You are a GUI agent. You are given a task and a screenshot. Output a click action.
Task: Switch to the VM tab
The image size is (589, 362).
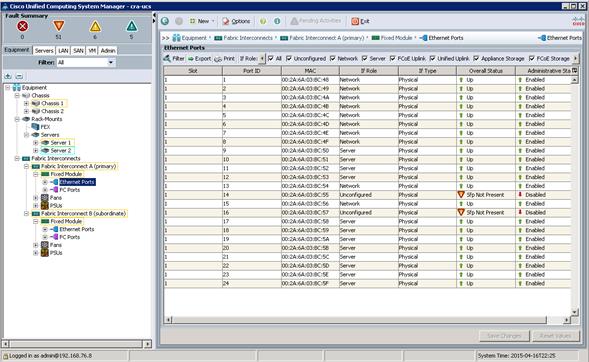(x=92, y=50)
